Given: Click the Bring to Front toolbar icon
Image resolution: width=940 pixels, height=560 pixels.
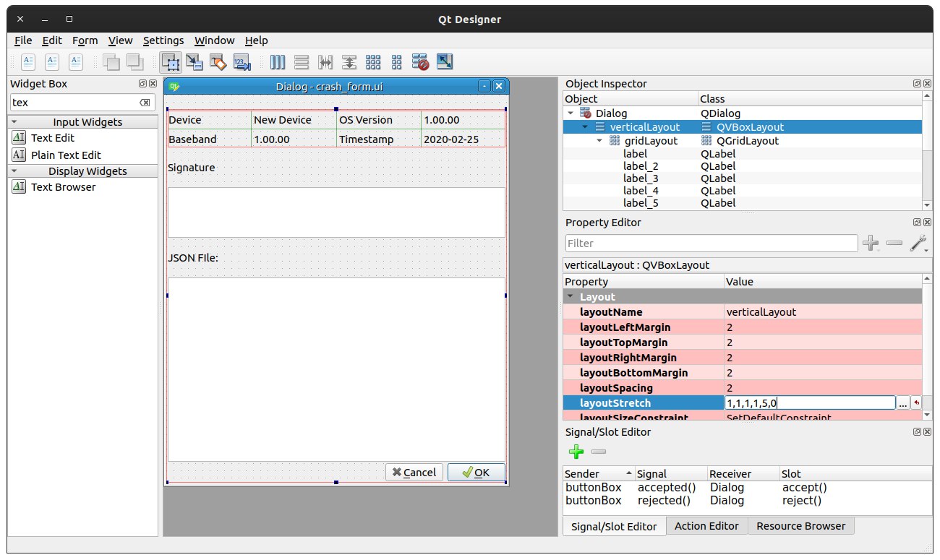Looking at the screenshot, I should (134, 62).
